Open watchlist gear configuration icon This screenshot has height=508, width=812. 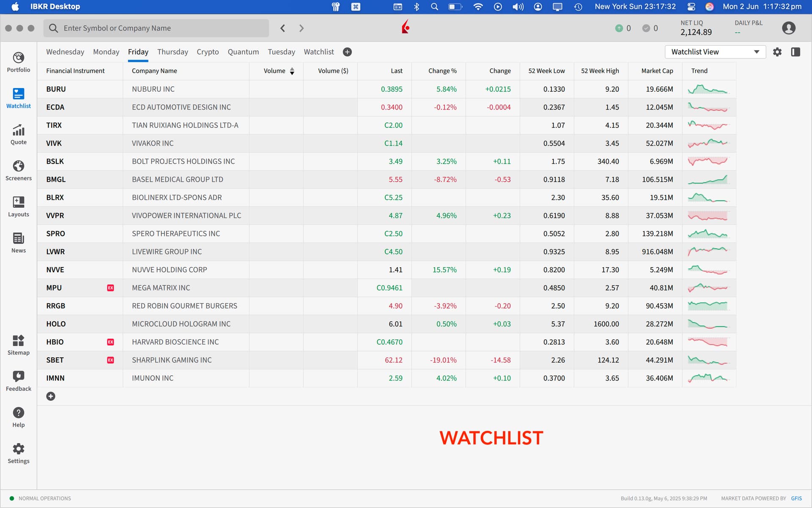[777, 52]
